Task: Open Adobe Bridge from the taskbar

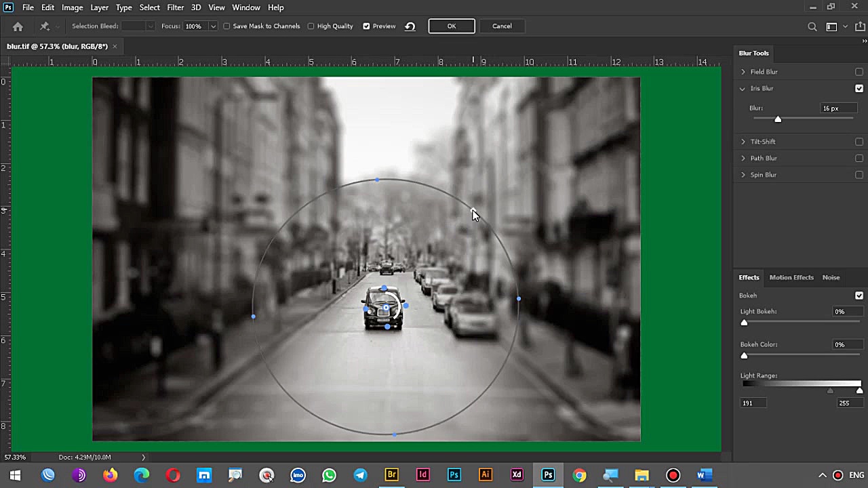Action: click(391, 475)
